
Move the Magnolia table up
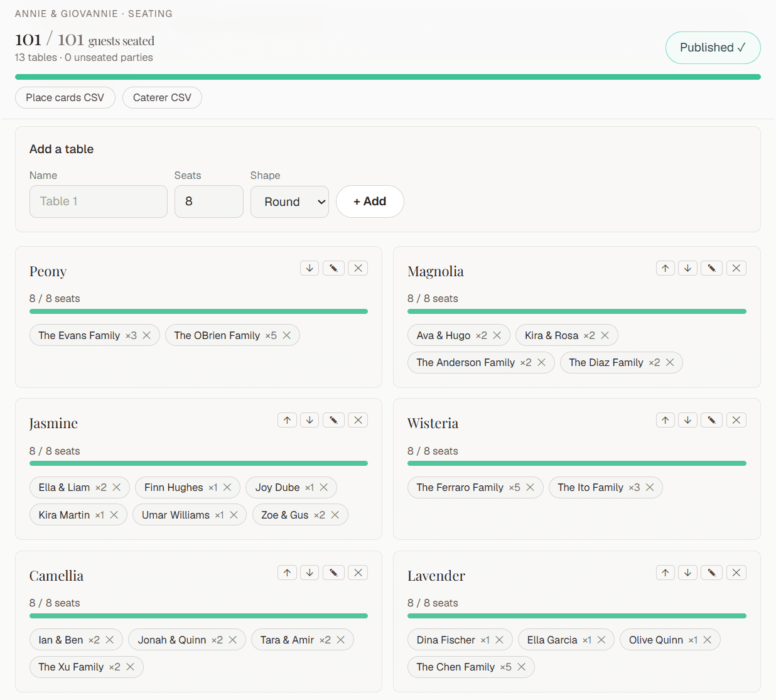[665, 268]
